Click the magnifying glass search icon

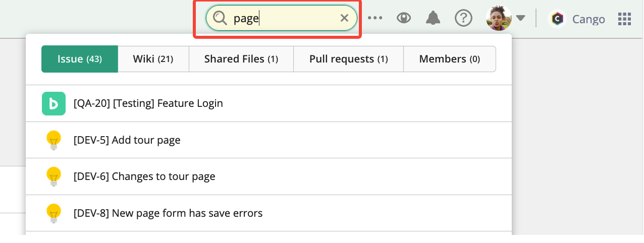(221, 19)
